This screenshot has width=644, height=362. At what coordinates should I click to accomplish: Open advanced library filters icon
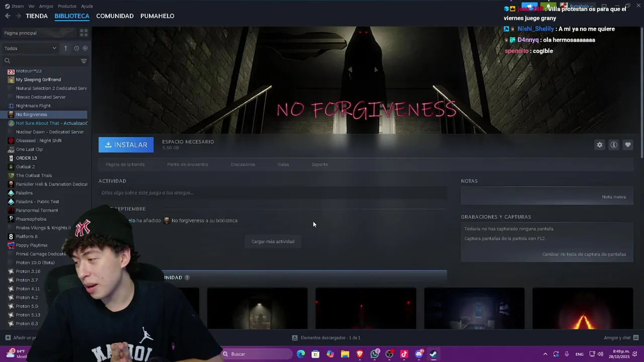click(84, 61)
